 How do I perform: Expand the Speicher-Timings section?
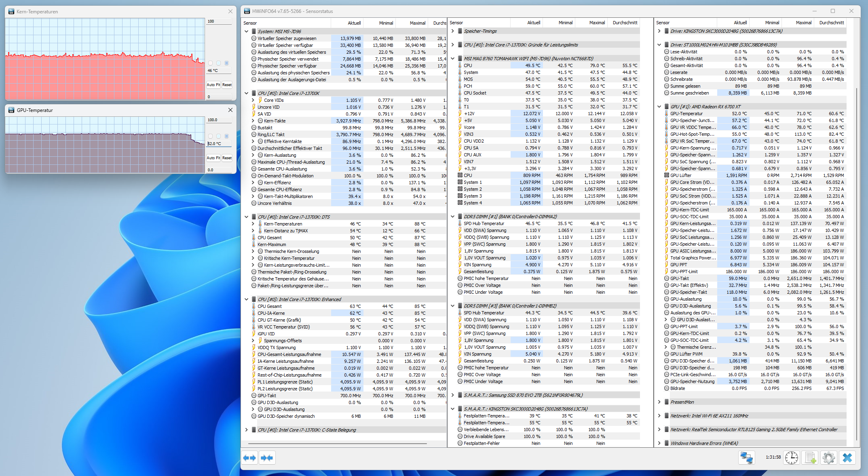click(453, 31)
